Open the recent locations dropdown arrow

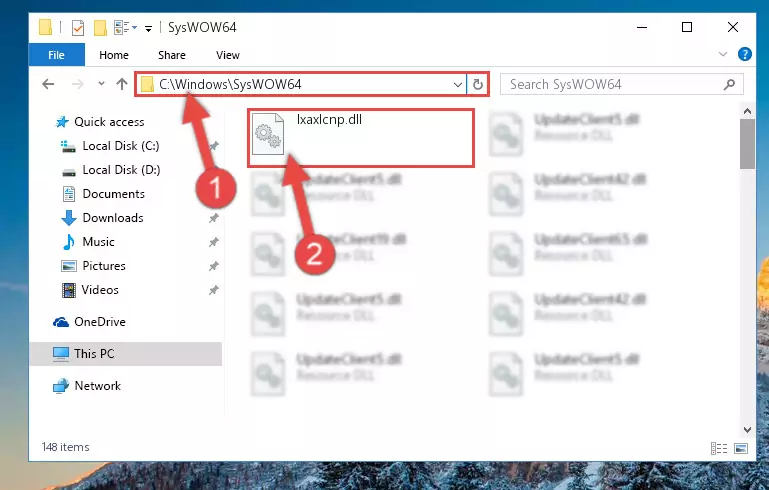101,84
